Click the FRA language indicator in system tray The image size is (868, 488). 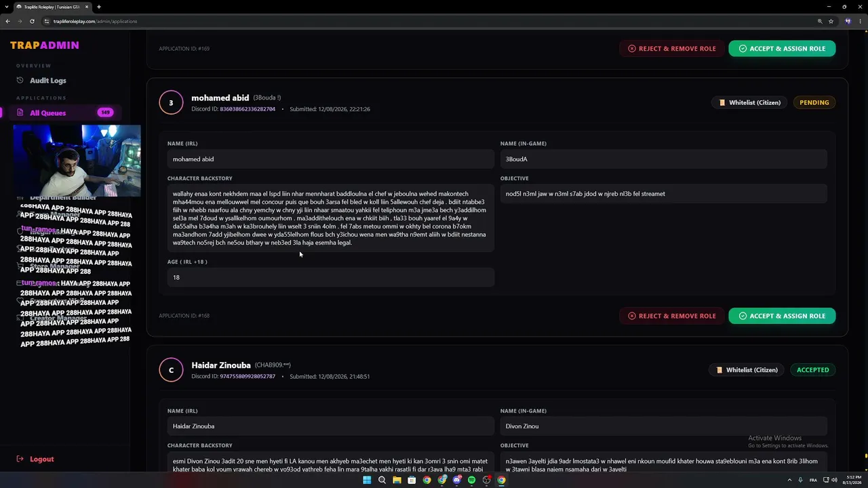tap(813, 480)
